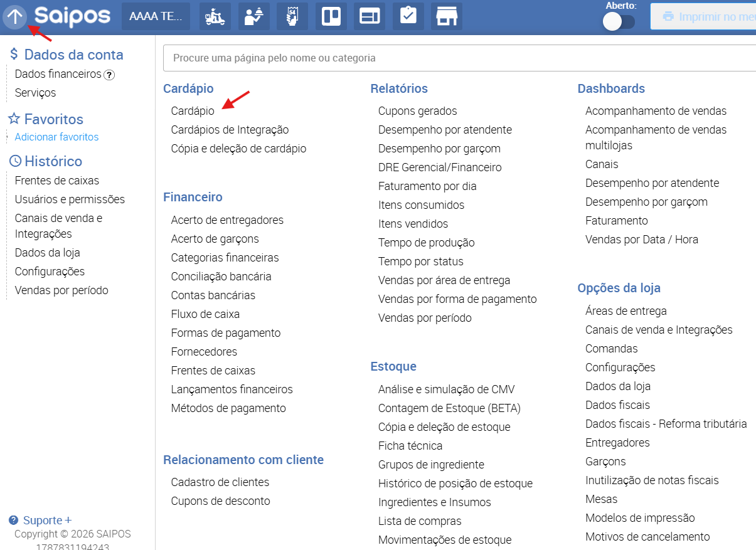Open Lançamentos financeiros
756x550 pixels.
232,389
